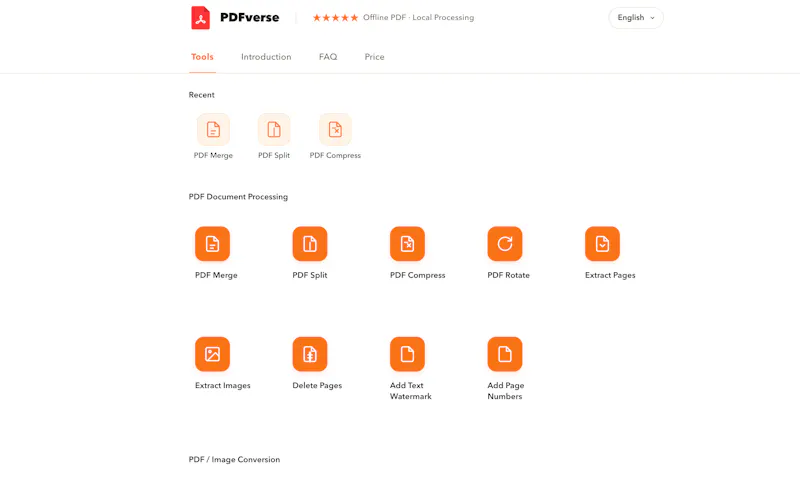Image resolution: width=800 pixels, height=481 pixels.
Task: Open the English language dropdown
Action: pyautogui.click(x=636, y=18)
